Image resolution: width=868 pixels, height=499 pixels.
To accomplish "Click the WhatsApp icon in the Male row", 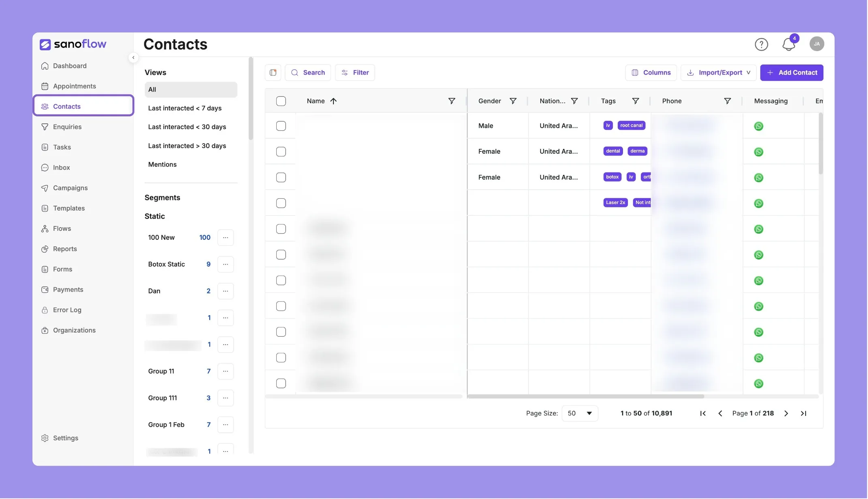I will (x=758, y=126).
